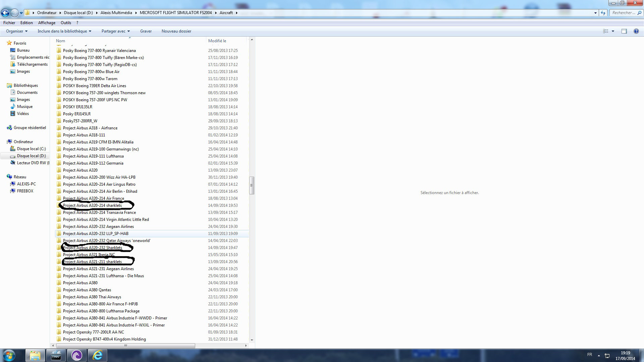Click the vertical scrollbar thumb in file list
Screen dimensions: 644x362
pos(252,185)
